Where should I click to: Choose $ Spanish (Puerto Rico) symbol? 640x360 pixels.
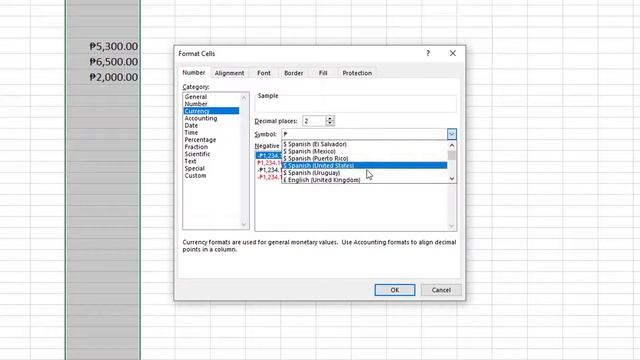pos(364,158)
